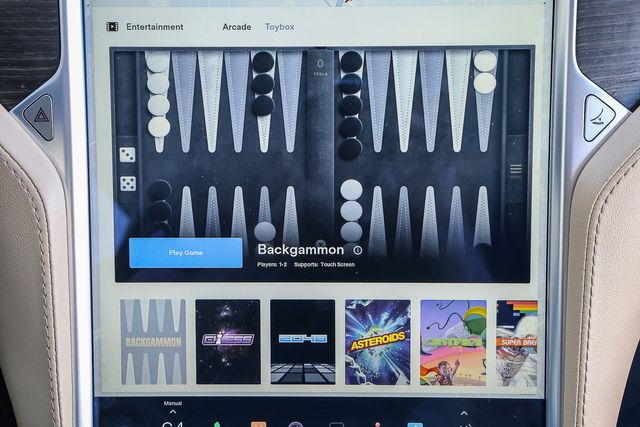
Task: Open the Toybox tab
Action: (x=279, y=27)
